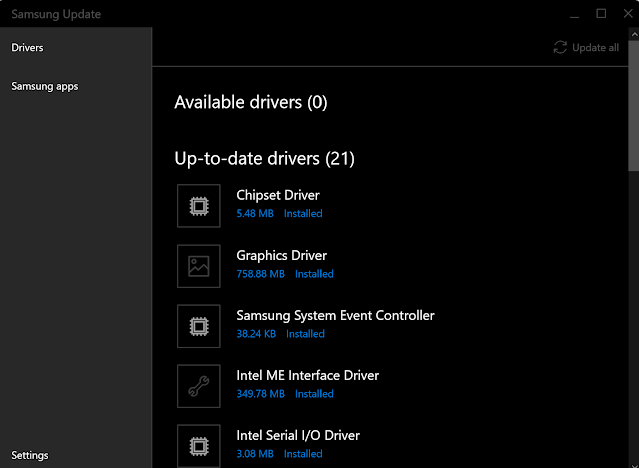Viewport: 639px width, 468px height.
Task: Click the 758.88 MB size text
Action: click(260, 274)
